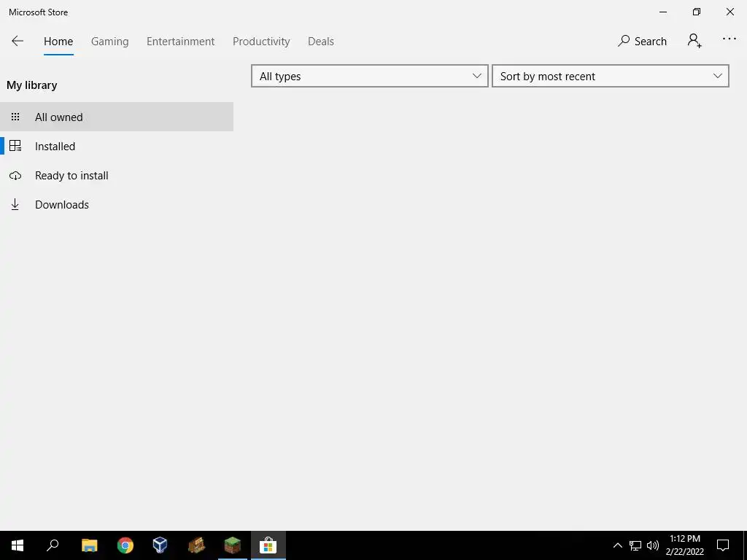The height and width of the screenshot is (560, 747).
Task: Go back with the back arrow
Action: point(18,41)
